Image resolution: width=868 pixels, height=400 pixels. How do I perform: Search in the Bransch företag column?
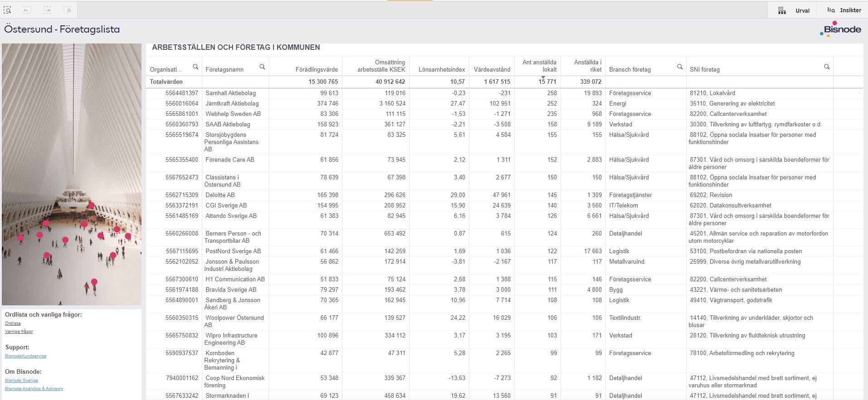pyautogui.click(x=680, y=67)
